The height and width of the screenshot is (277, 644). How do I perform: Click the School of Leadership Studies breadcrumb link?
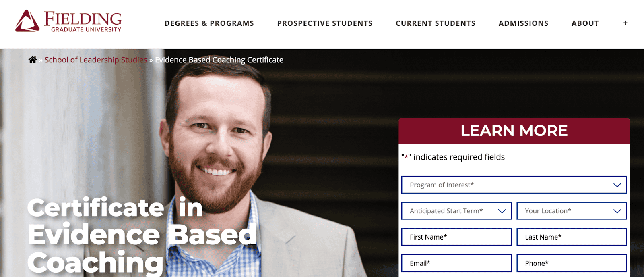(95, 60)
